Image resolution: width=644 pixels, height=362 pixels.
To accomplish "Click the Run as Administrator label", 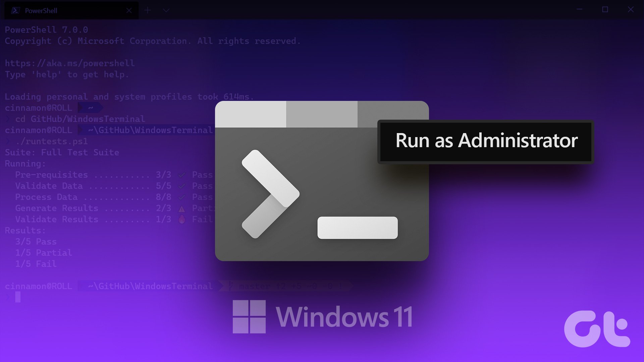I will tap(486, 141).
